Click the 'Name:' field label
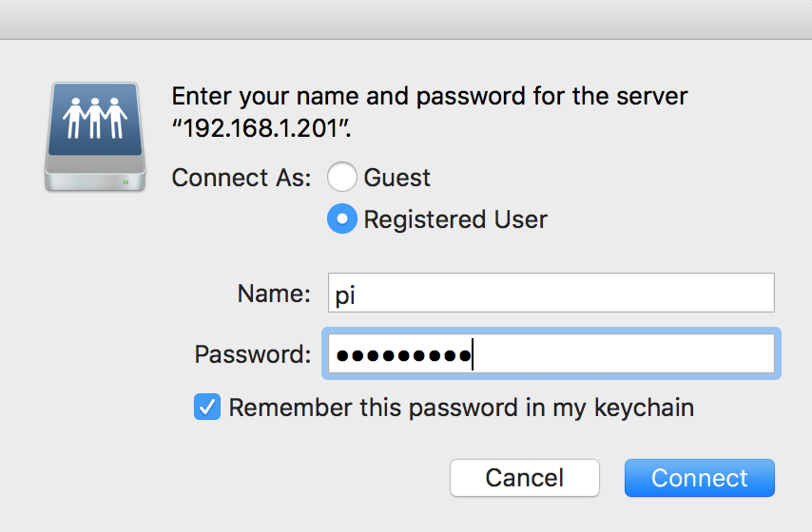Screen dimensions: 812x532 pyautogui.click(x=273, y=294)
